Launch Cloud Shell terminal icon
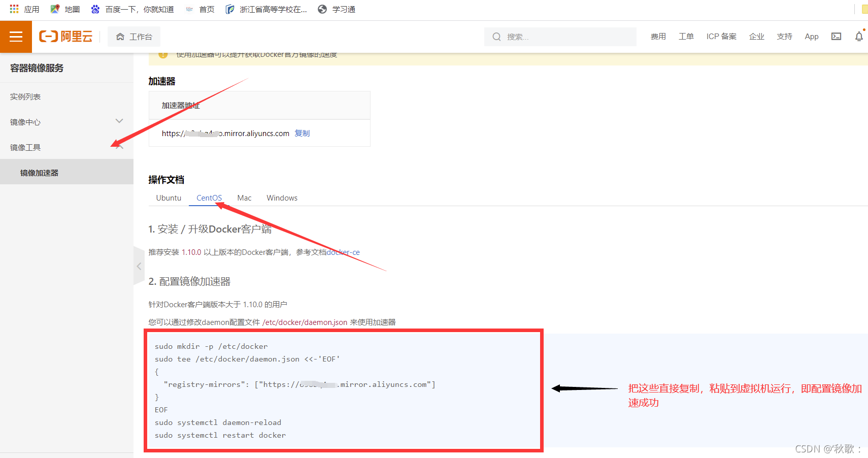The width and height of the screenshot is (868, 458). [x=836, y=37]
